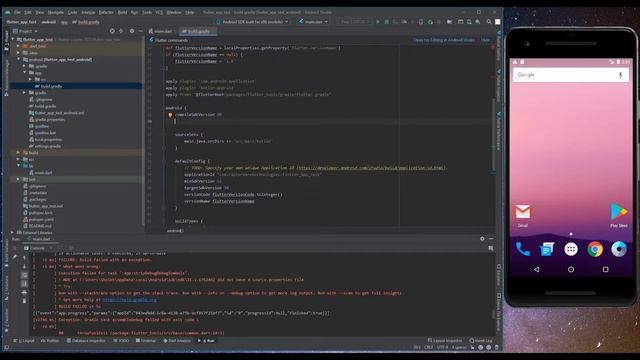Click scroll-up arrow in Run console sidebar
640x360 pixels.
[24, 258]
